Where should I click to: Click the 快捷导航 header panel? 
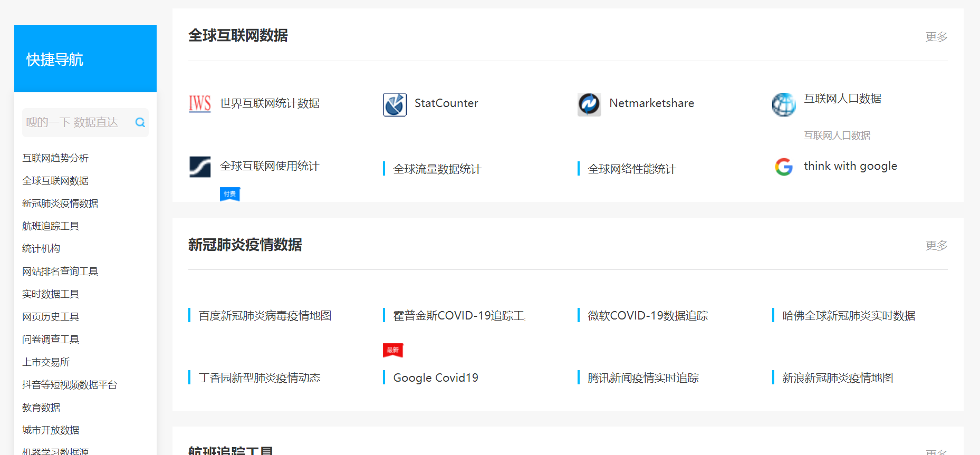click(85, 59)
